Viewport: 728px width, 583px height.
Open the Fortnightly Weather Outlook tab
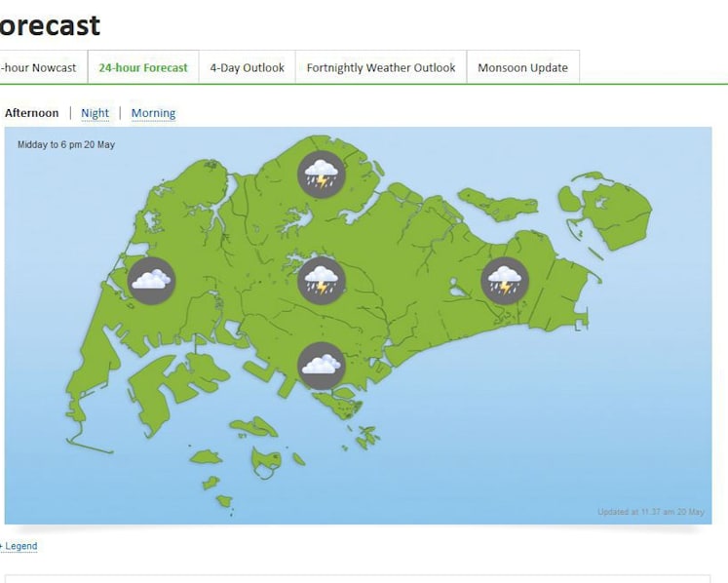click(381, 67)
